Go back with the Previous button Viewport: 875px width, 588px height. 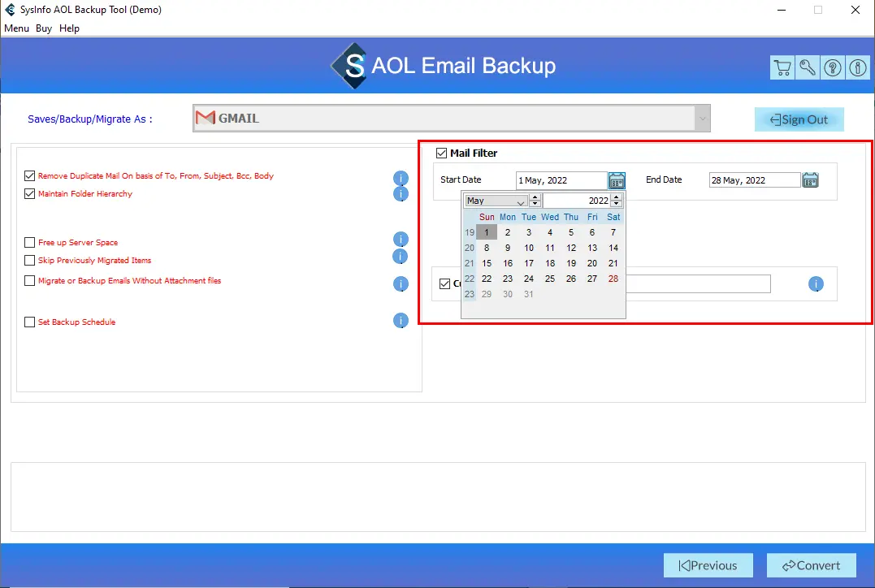click(x=708, y=565)
